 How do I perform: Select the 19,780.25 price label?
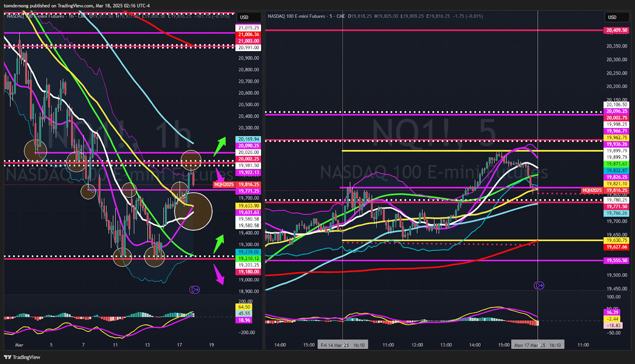click(x=617, y=200)
